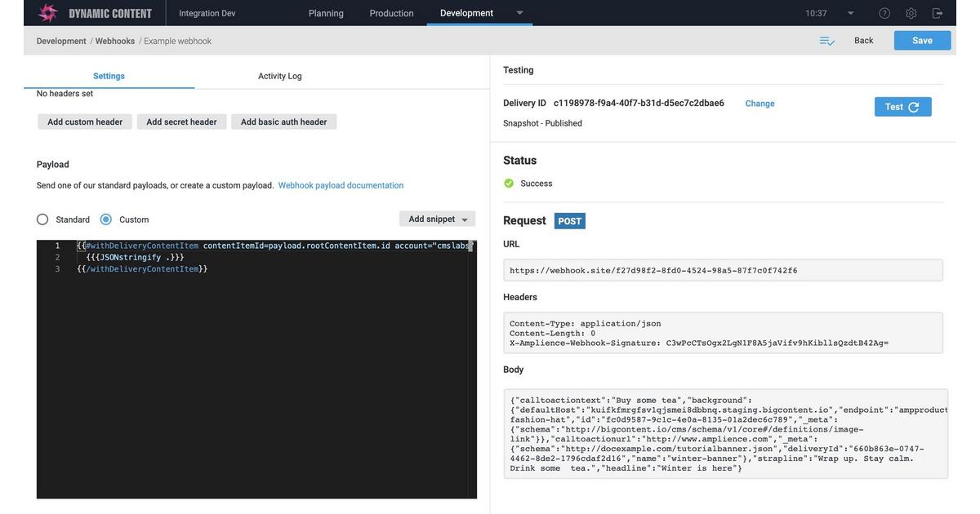The image size is (980, 514).
Task: Click Add secret header button
Action: click(x=181, y=122)
